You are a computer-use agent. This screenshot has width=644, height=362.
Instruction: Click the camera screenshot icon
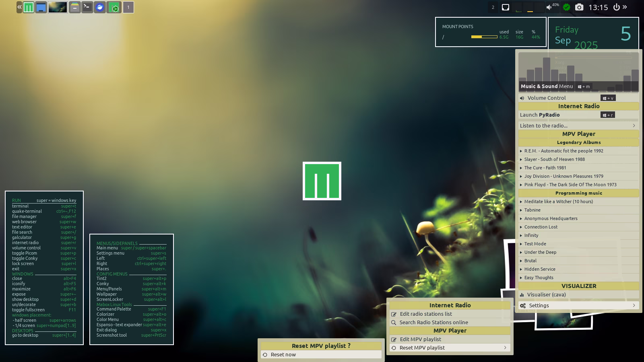[x=579, y=7]
